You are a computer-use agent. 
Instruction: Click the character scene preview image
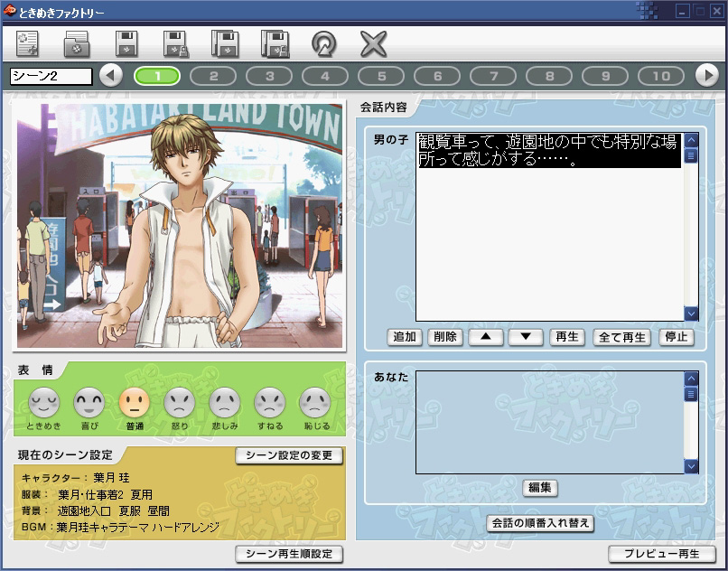point(180,226)
